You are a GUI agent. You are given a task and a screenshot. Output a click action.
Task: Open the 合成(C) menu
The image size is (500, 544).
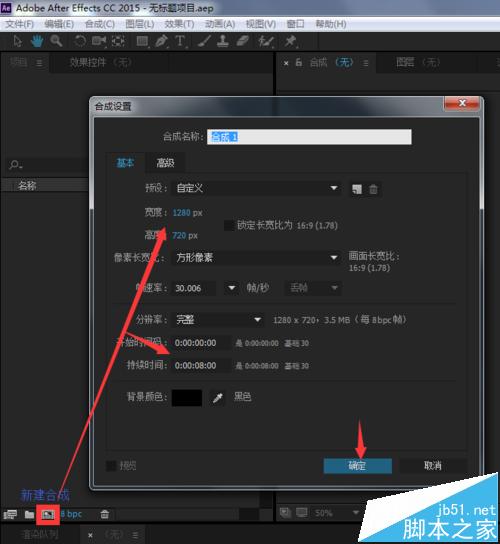[100, 24]
